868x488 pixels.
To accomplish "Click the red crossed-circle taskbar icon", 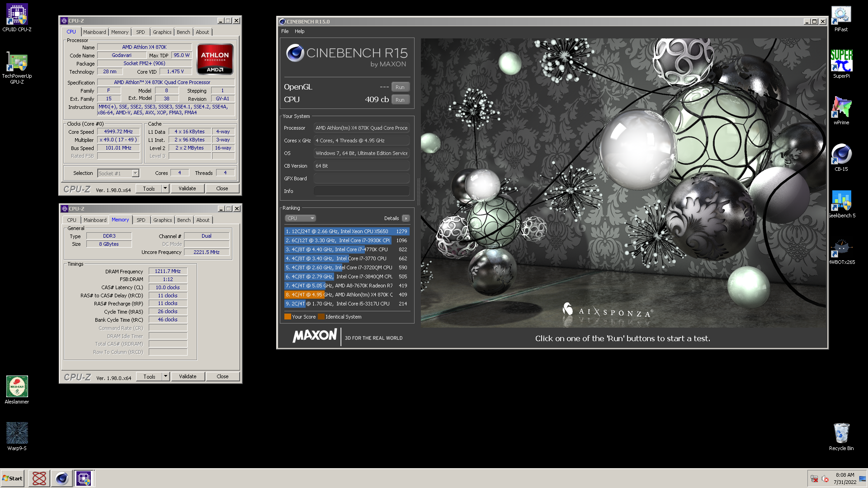I will tap(39, 479).
